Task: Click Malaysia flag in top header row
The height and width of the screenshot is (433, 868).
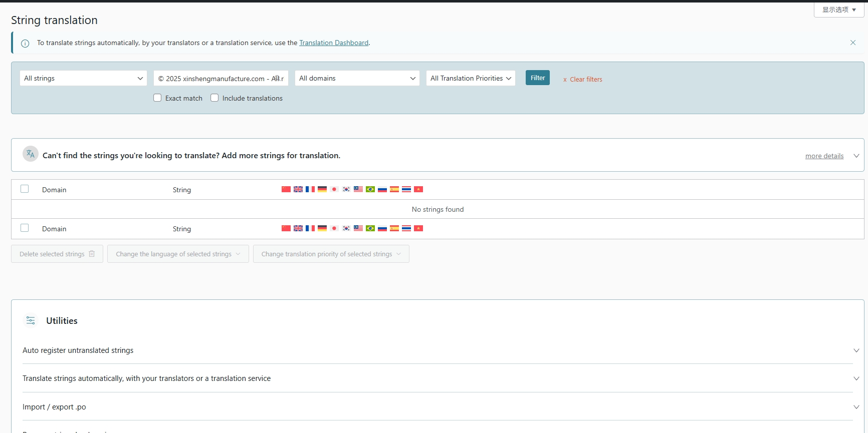Action: pyautogui.click(x=358, y=189)
